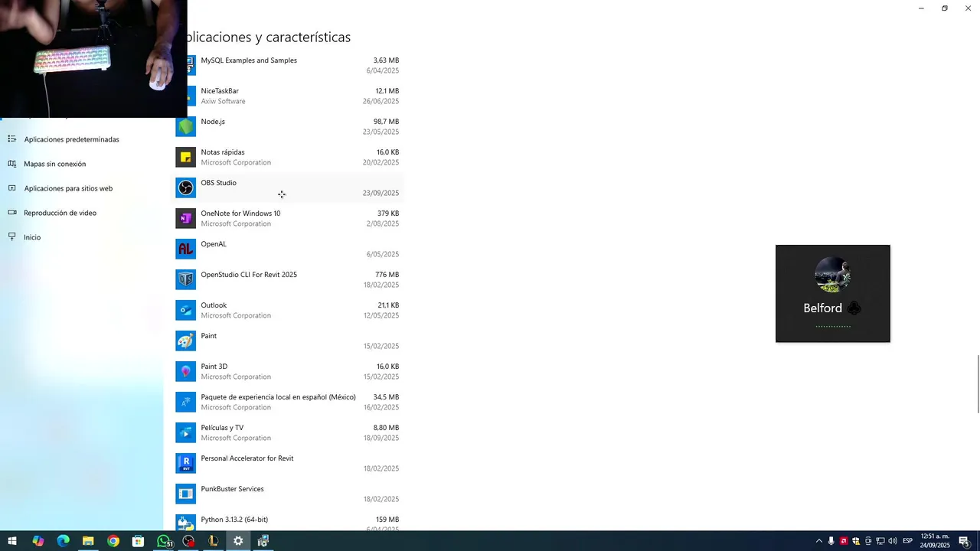This screenshot has width=980, height=551.
Task: Click the vertical scrollbar thumb
Action: click(x=978, y=385)
